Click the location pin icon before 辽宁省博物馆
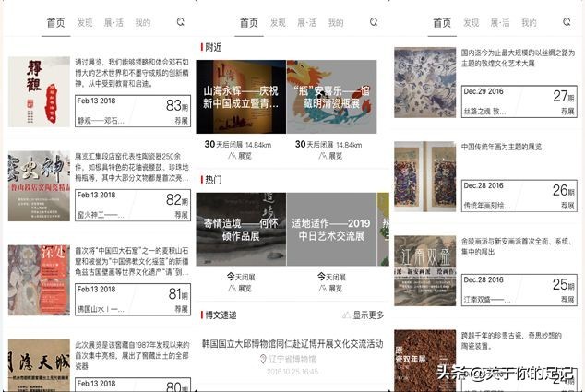The width and height of the screenshot is (585, 392). 261,359
